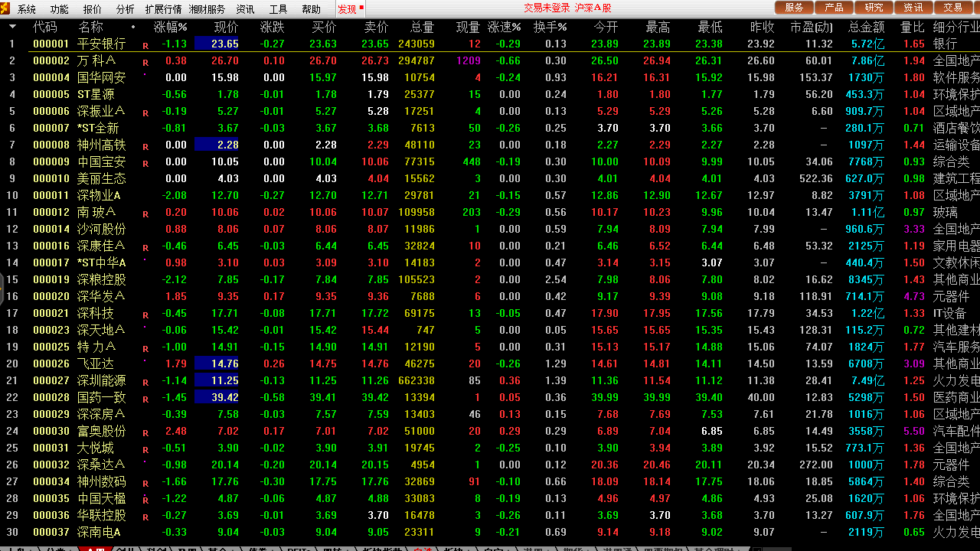Click the R marker beside 万科A
The width and height of the screenshot is (980, 551).
point(145,62)
